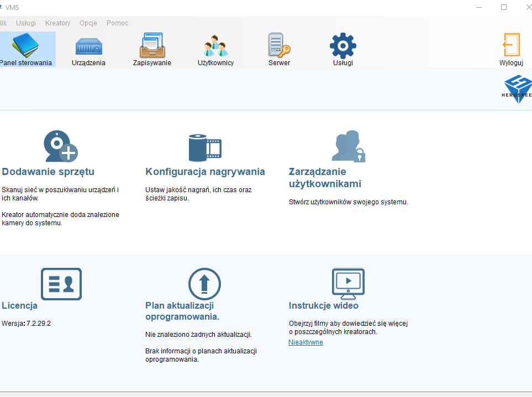Click the HeroSpeed logo
The width and height of the screenshot is (532, 397).
pos(517,89)
